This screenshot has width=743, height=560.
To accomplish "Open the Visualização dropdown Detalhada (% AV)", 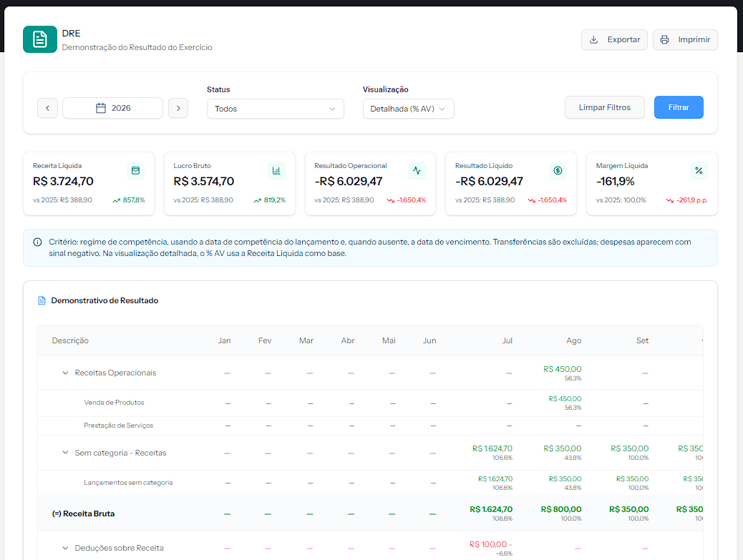I will click(409, 109).
